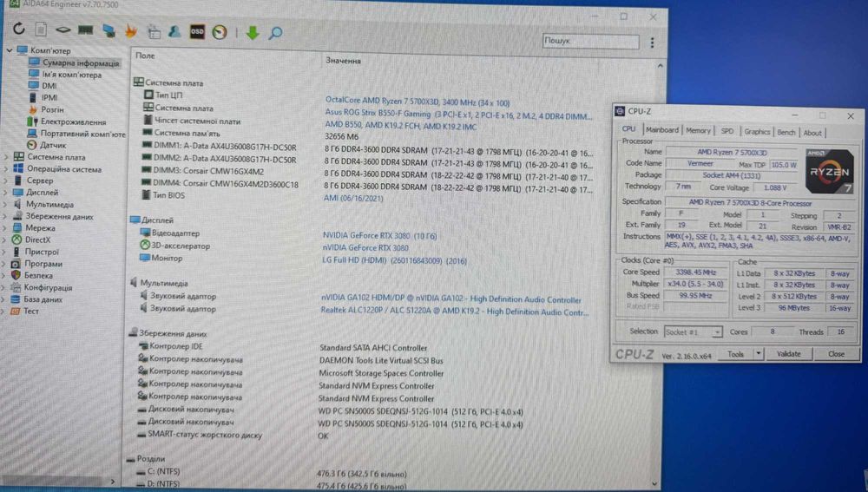Select Розгін overclock tree item
This screenshot has height=492, width=868.
point(53,109)
